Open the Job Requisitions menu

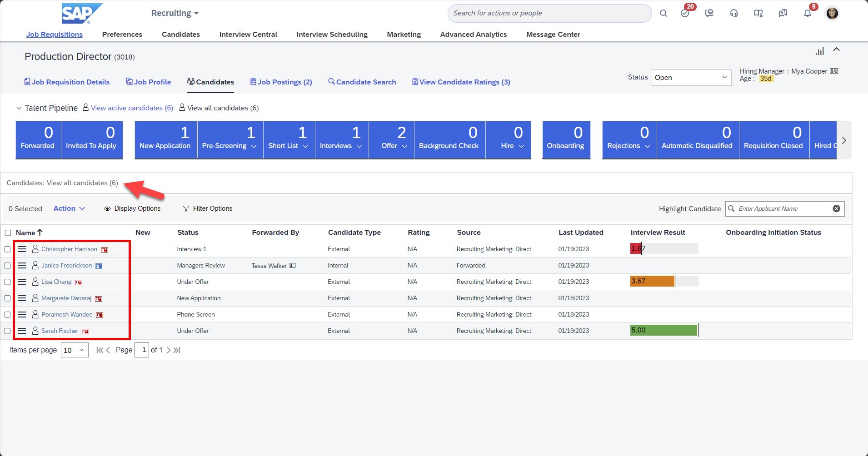(x=55, y=34)
